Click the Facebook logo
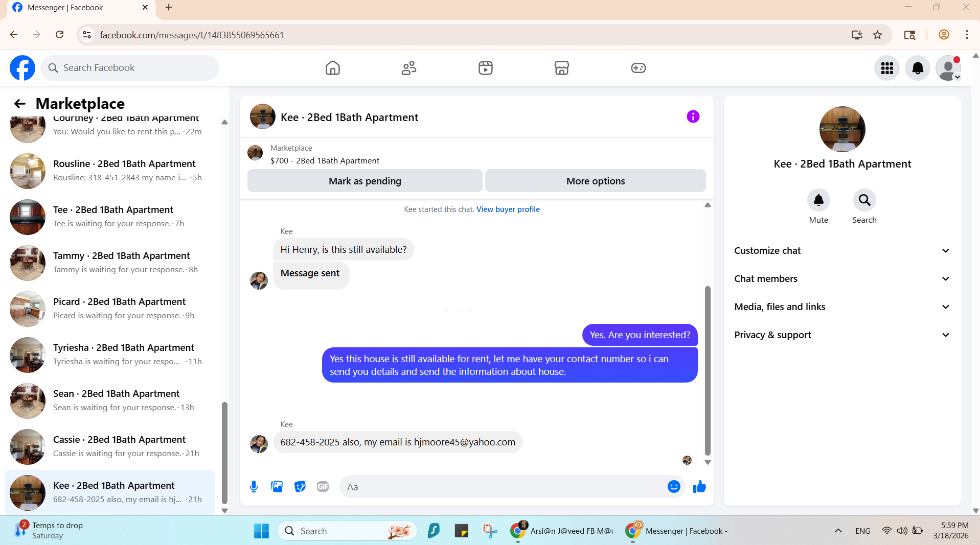The image size is (980, 545). pyautogui.click(x=22, y=68)
